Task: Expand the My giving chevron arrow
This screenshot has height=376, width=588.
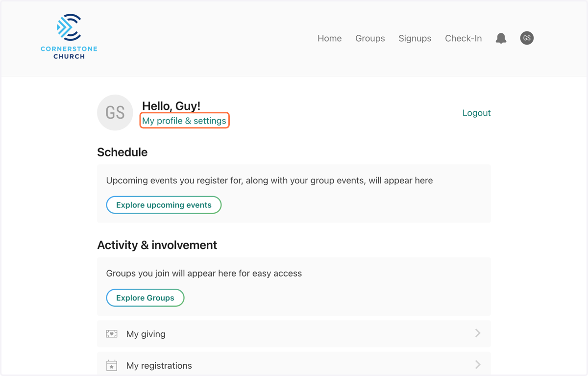Action: point(478,333)
